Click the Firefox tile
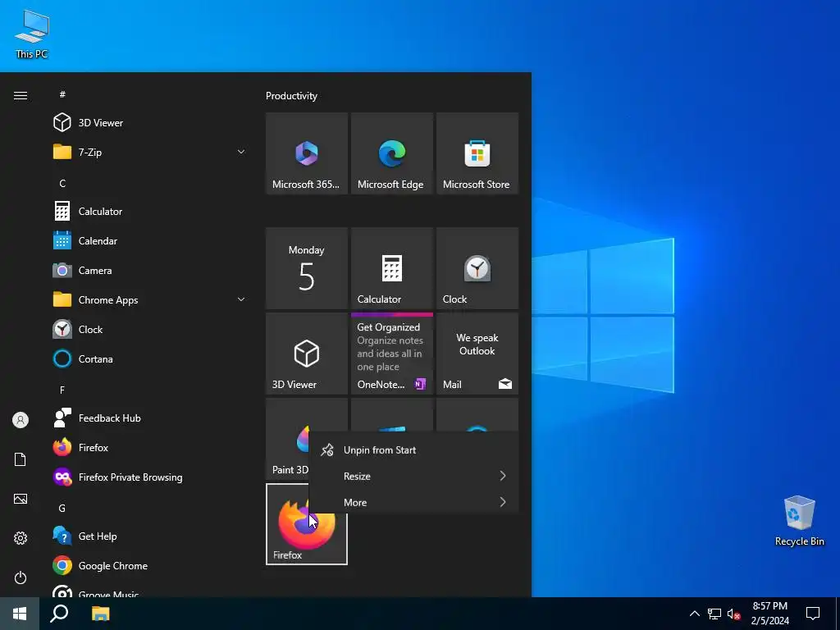 coord(307,536)
